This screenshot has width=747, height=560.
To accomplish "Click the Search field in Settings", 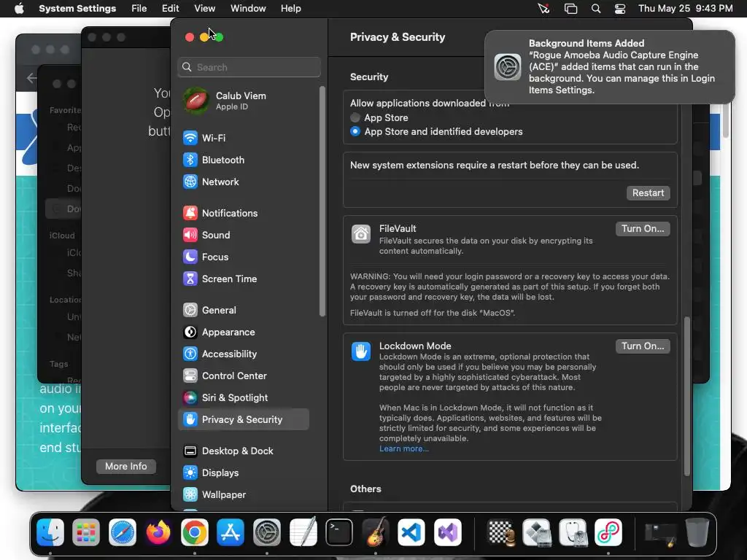I will tap(249, 67).
